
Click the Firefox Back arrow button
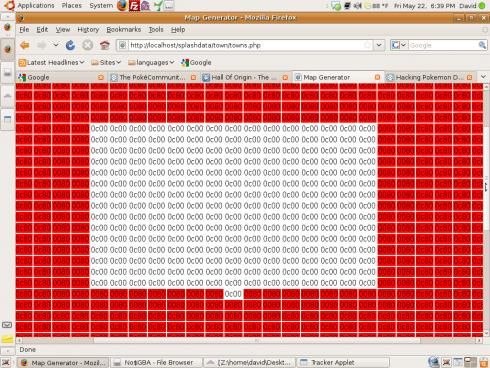[x=25, y=45]
